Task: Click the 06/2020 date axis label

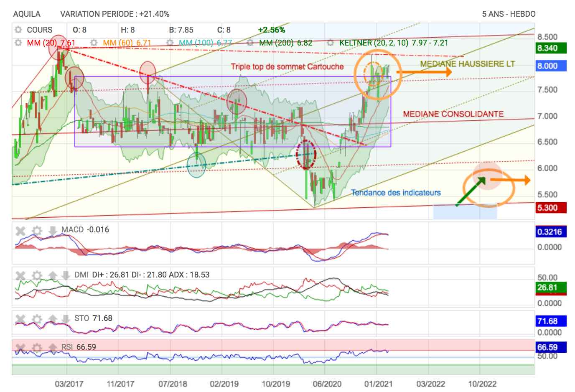Action: click(x=327, y=384)
